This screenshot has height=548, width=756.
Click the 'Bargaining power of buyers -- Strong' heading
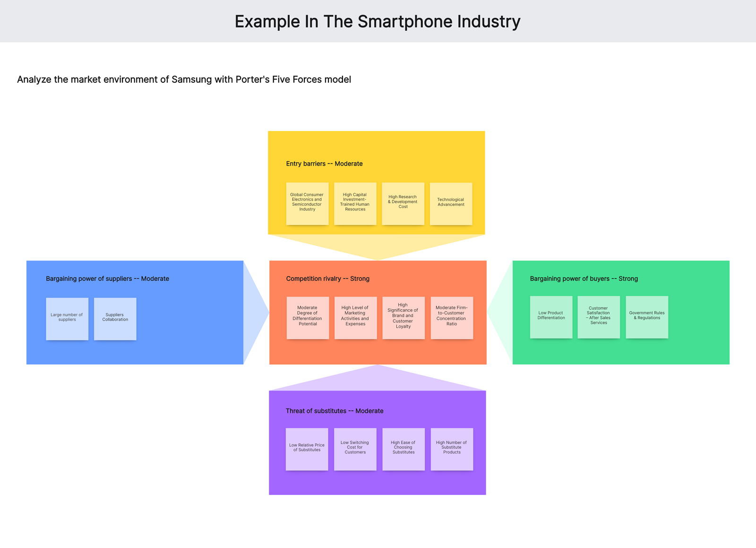pos(584,278)
